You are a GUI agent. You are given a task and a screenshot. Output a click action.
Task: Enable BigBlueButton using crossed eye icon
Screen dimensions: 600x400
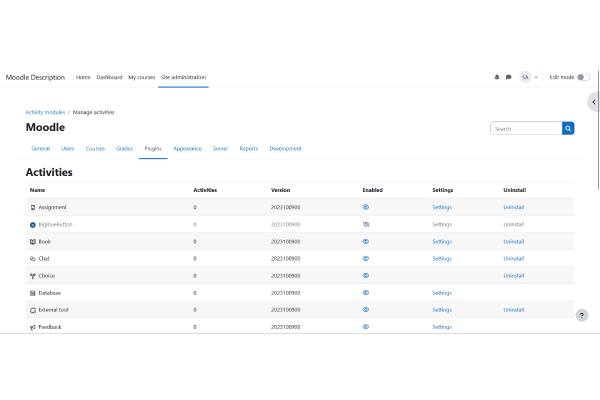tap(366, 224)
